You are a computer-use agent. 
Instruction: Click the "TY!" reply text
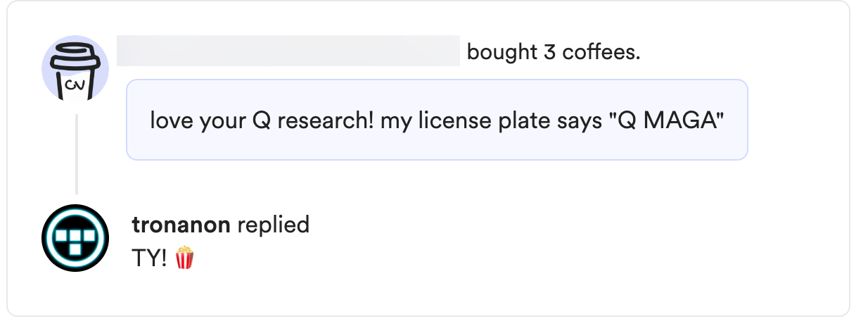[x=149, y=258]
